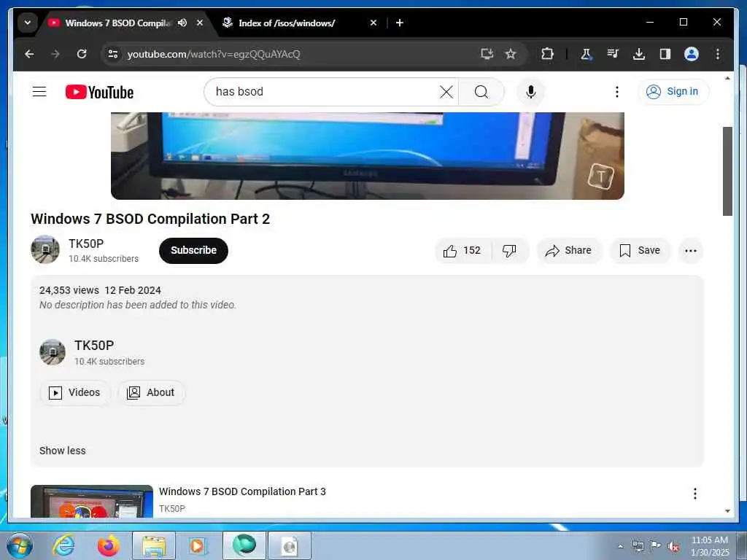The height and width of the screenshot is (560, 747).
Task: Open Windows 7 BSOD Compilation Part 3 title
Action: (242, 491)
